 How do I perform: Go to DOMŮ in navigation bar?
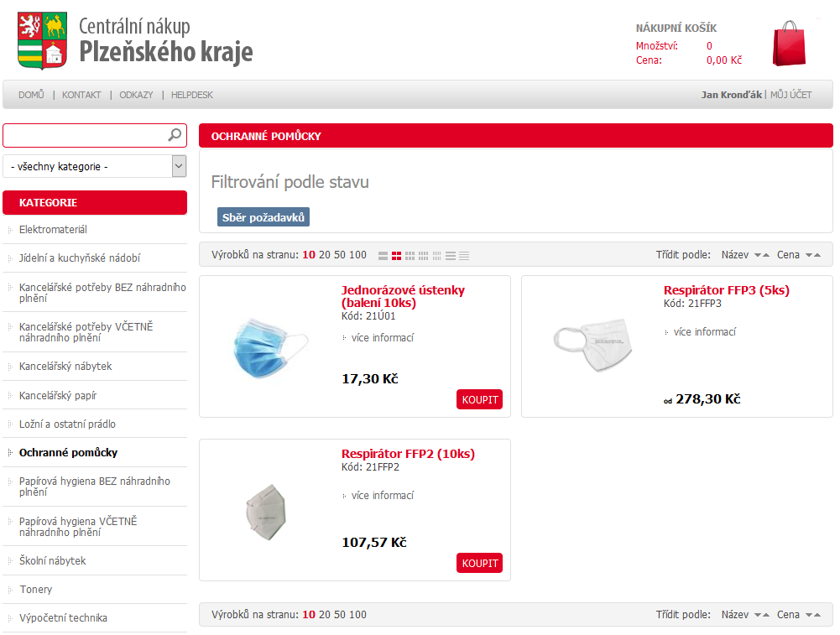point(31,95)
